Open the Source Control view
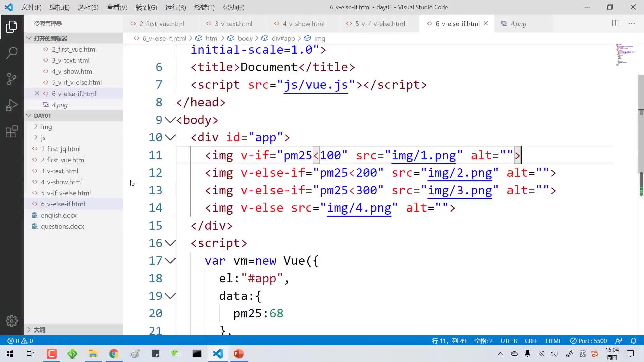Viewport: 644px width, 362px height. click(12, 79)
